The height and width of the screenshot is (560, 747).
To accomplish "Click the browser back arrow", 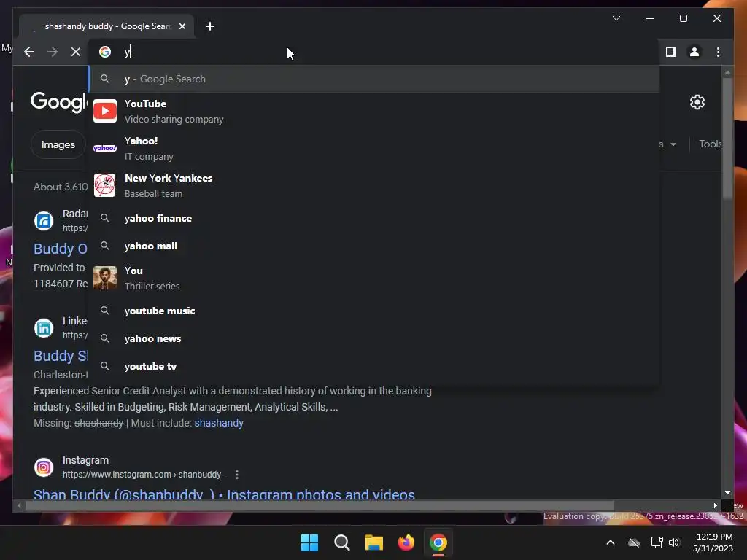I will pos(29,52).
